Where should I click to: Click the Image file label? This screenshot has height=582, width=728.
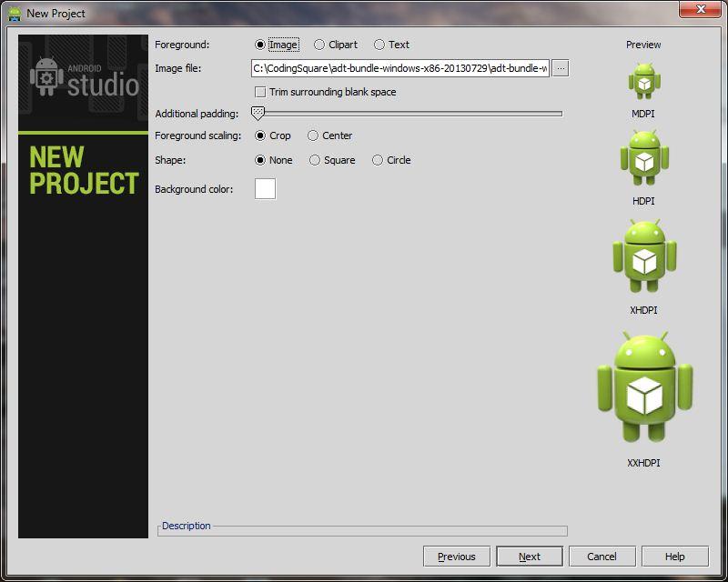point(177,68)
